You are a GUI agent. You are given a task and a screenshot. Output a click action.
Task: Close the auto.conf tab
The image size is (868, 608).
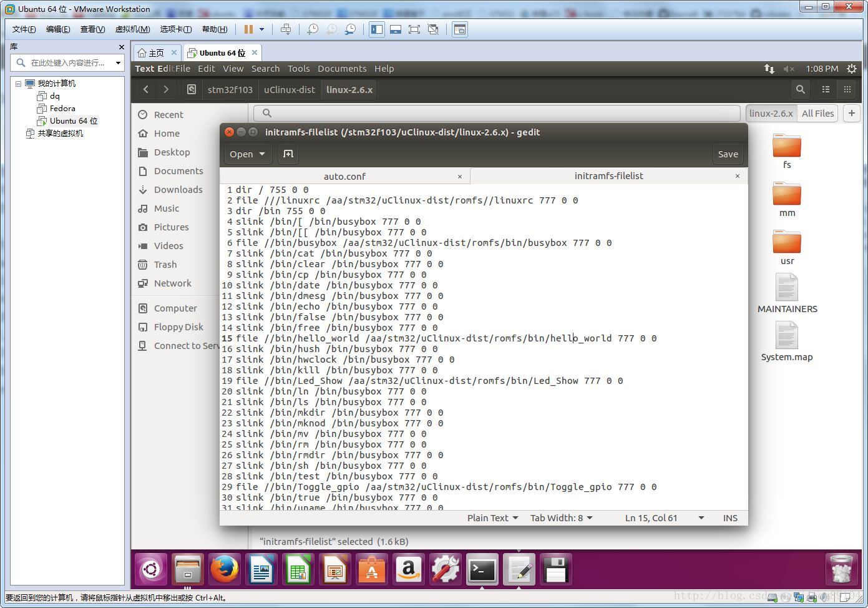click(460, 177)
